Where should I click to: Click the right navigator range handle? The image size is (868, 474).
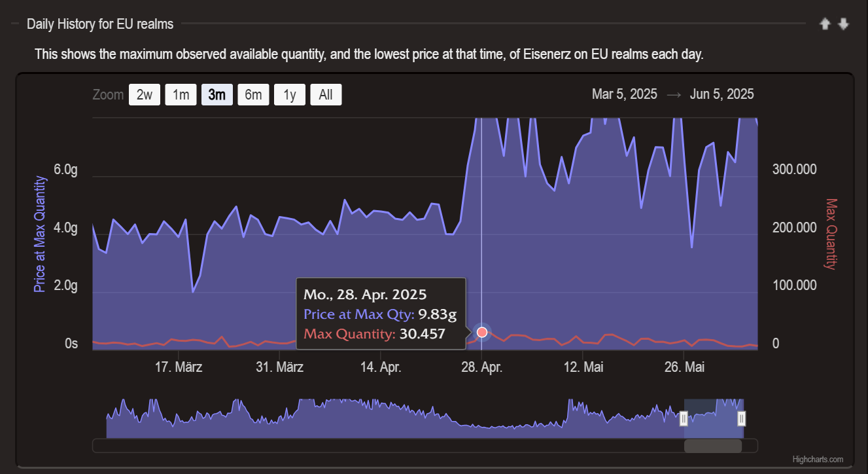point(742,417)
